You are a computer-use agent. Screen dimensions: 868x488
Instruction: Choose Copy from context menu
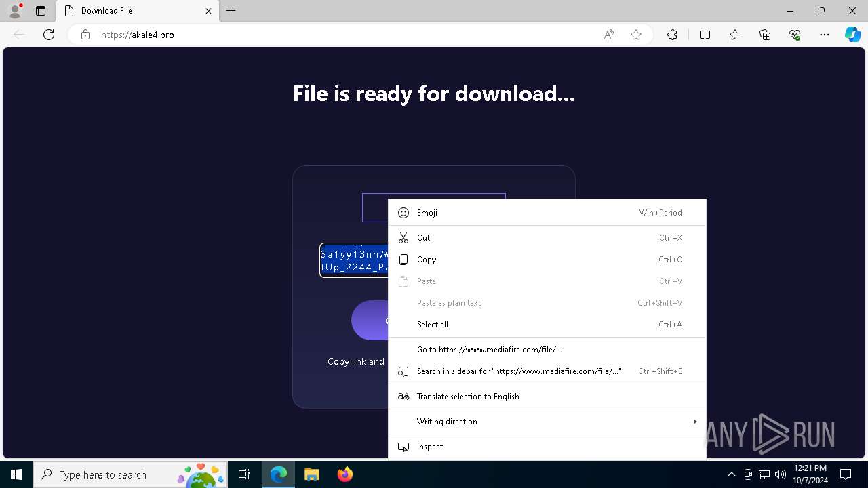tap(547, 260)
